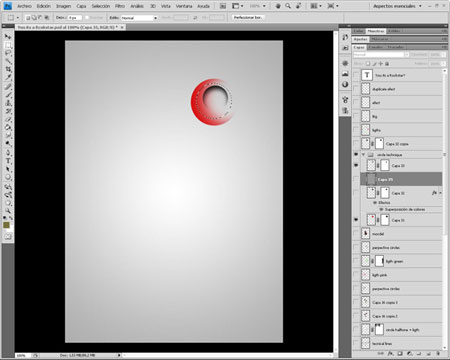Open the zoom level dropdown in application bar

coord(264,6)
